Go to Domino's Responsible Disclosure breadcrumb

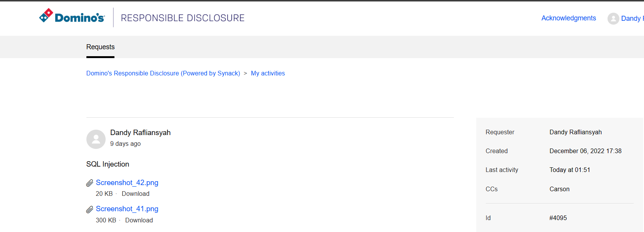pyautogui.click(x=163, y=73)
